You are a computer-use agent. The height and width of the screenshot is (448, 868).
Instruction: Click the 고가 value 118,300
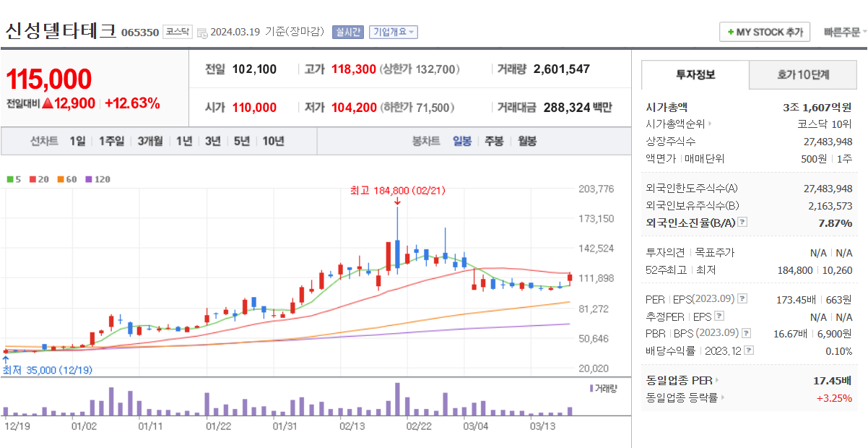(354, 69)
